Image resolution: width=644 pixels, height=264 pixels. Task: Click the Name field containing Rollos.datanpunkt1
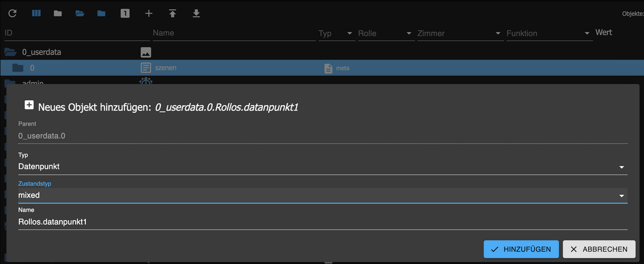322,222
